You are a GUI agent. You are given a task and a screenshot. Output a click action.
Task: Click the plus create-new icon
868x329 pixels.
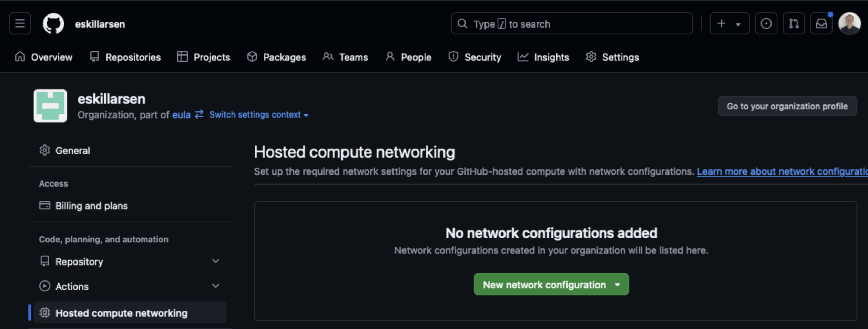(721, 24)
